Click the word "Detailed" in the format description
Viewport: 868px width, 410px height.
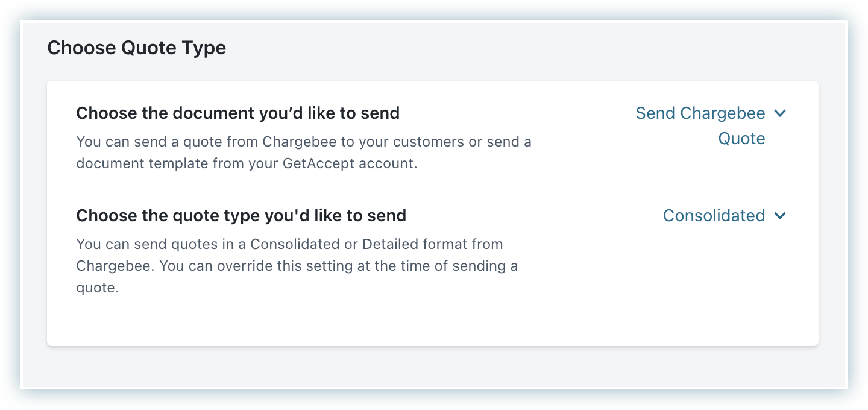(386, 244)
